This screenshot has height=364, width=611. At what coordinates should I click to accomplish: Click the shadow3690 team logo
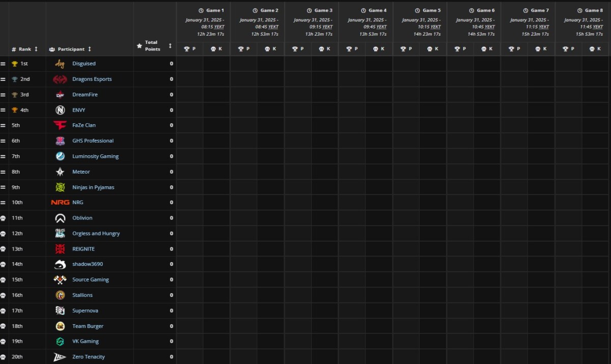click(60, 264)
